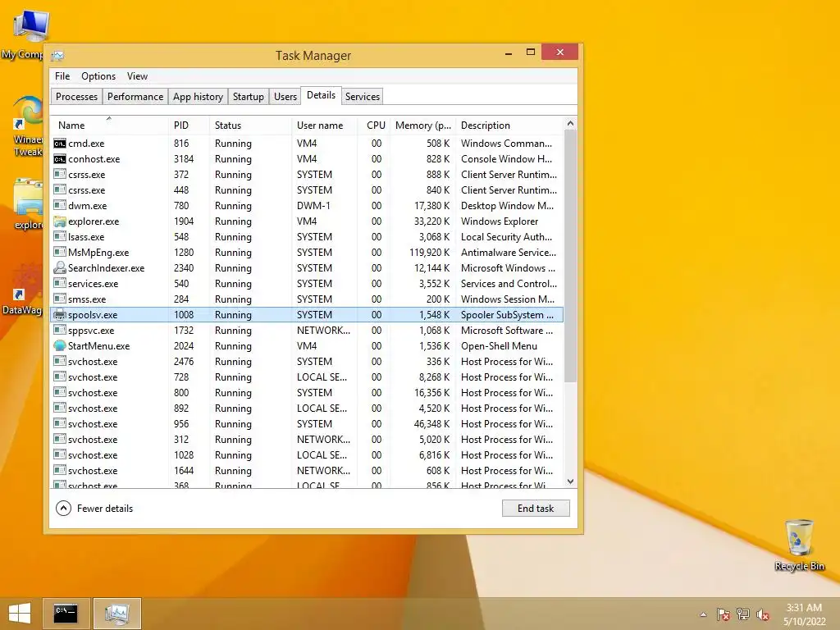The height and width of the screenshot is (630, 840).
Task: Switch to the Startup tab
Action: coord(248,97)
